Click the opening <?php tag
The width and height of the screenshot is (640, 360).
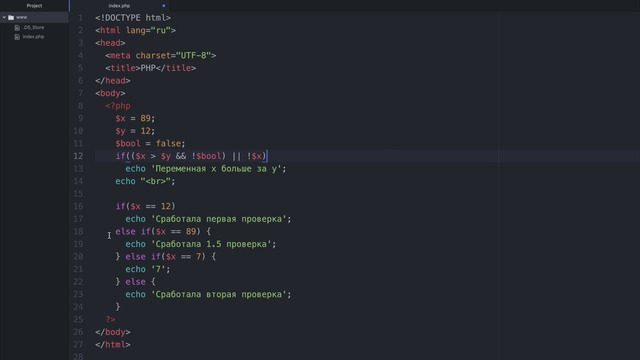[118, 106]
